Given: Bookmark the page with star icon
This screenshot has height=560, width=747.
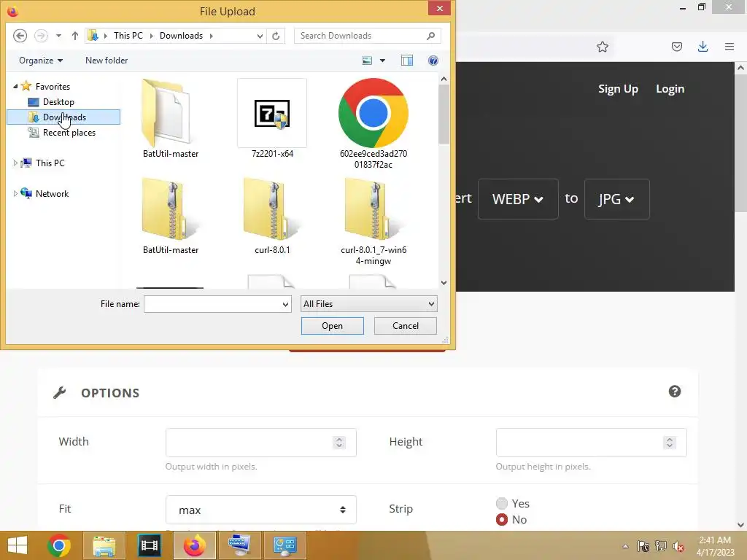Looking at the screenshot, I should [602, 47].
